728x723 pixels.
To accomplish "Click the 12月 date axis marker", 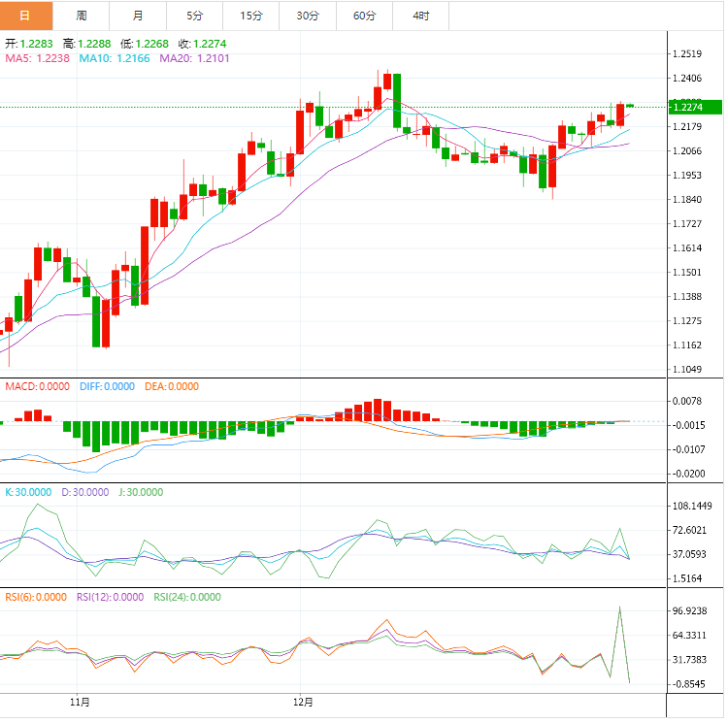I will click(x=304, y=701).
